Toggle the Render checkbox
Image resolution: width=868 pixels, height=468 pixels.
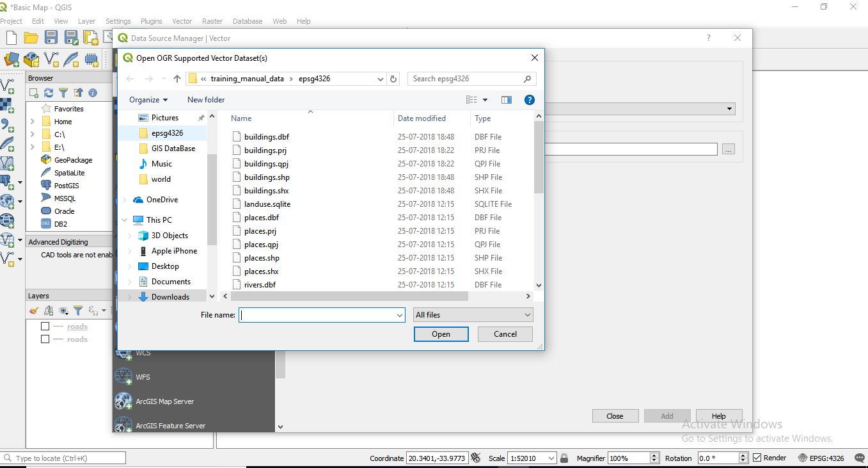coord(757,458)
